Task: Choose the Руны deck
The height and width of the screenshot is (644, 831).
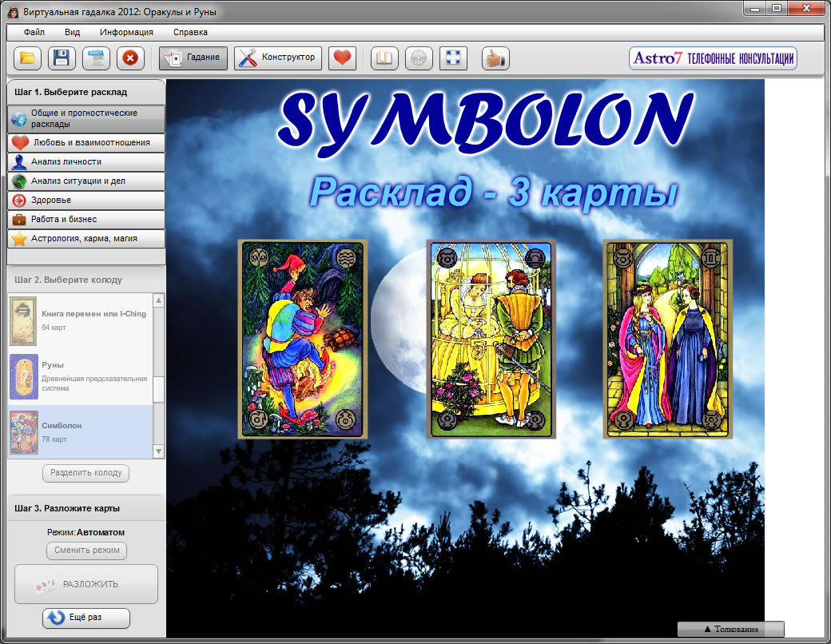Action: click(x=81, y=376)
